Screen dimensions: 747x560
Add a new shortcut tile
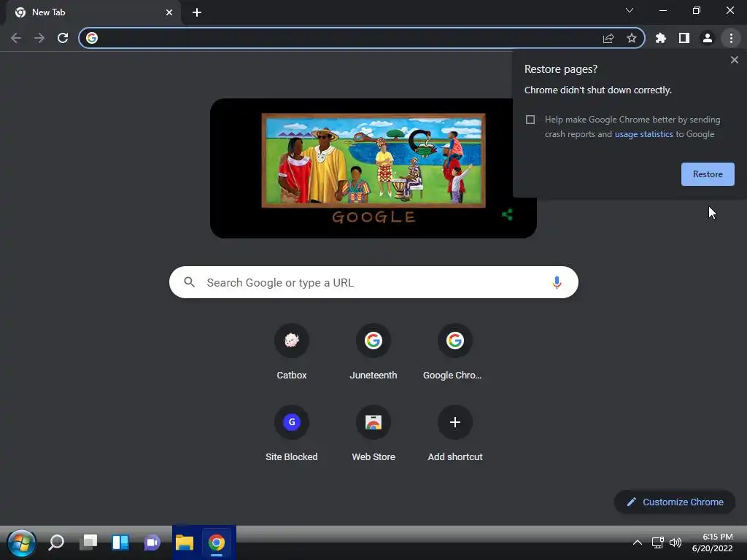click(455, 433)
